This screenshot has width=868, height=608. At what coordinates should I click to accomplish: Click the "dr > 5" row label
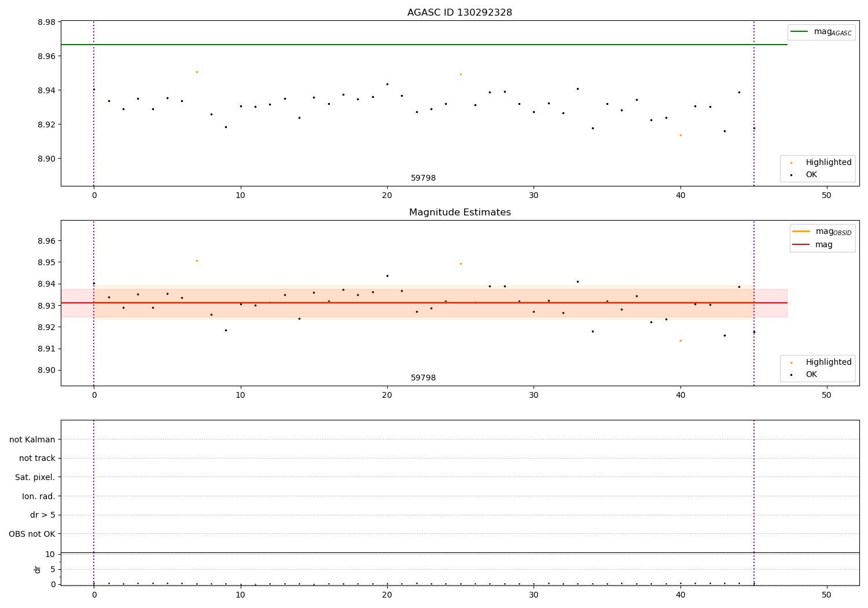[x=43, y=515]
